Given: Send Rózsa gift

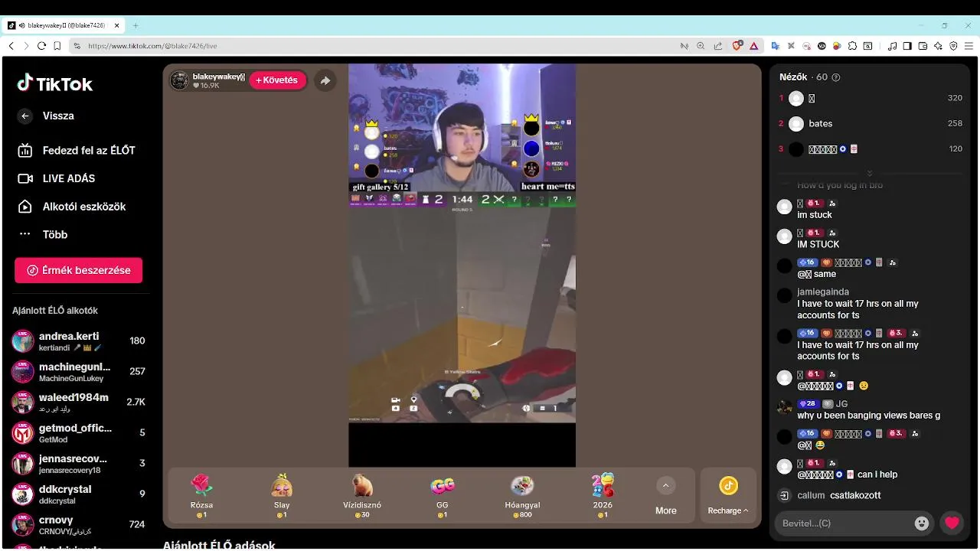Looking at the screenshot, I should [x=201, y=496].
